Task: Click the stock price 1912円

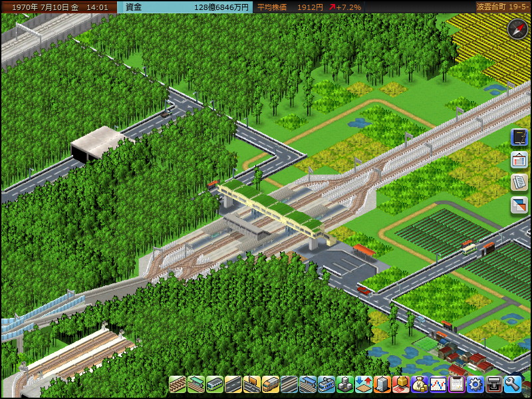Action: click(x=310, y=7)
